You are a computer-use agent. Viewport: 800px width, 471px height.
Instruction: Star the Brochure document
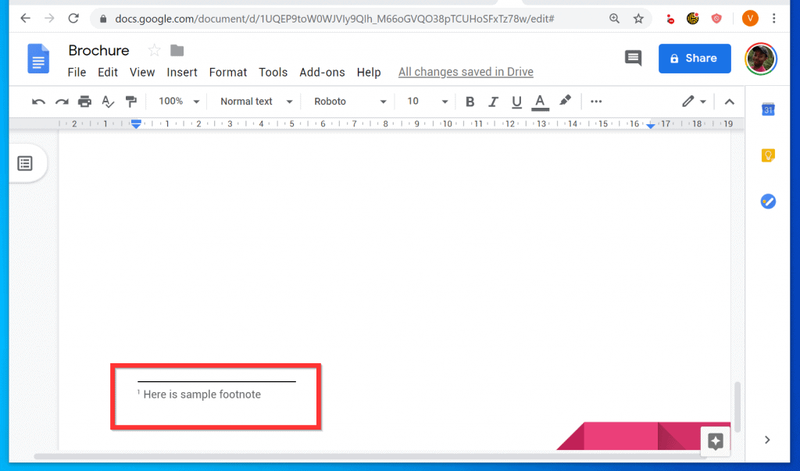(154, 51)
